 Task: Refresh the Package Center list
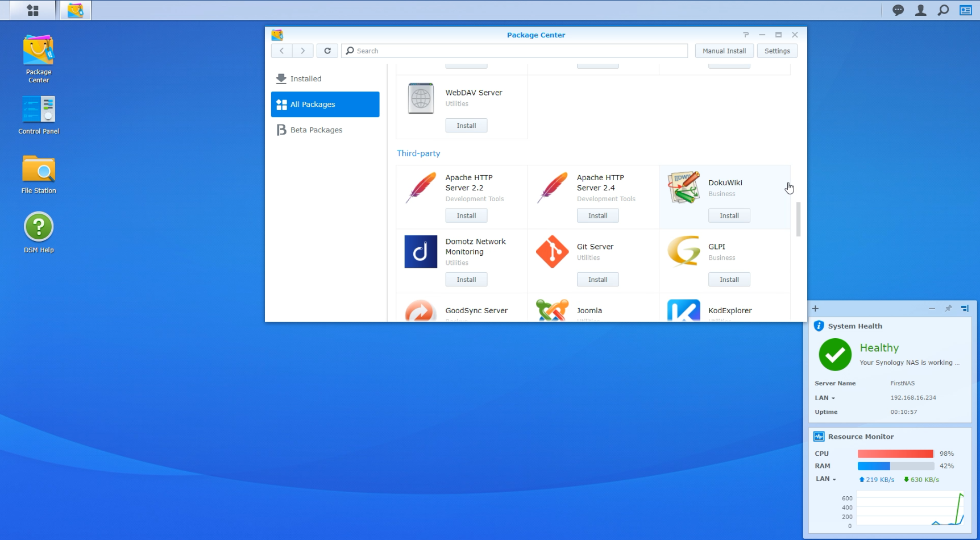point(327,51)
